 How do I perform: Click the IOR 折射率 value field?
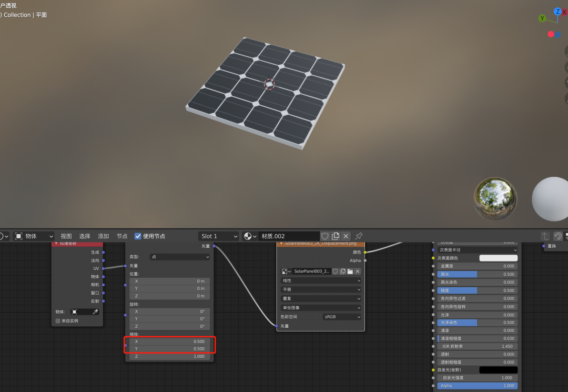point(478,346)
